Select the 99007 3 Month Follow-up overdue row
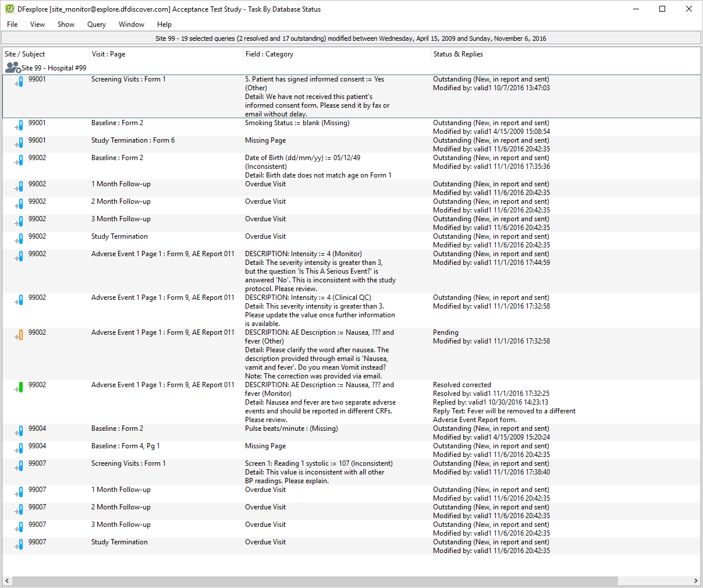The width and height of the screenshot is (703, 588). click(x=351, y=529)
